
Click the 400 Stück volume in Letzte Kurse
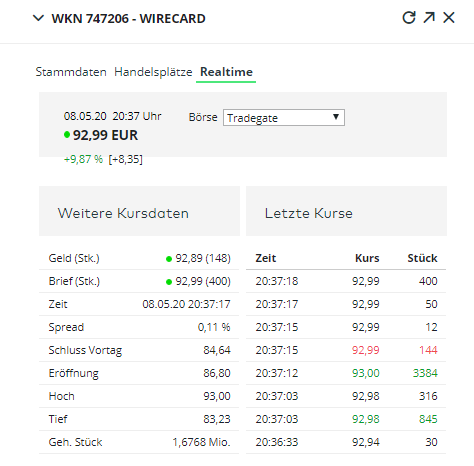tap(428, 281)
